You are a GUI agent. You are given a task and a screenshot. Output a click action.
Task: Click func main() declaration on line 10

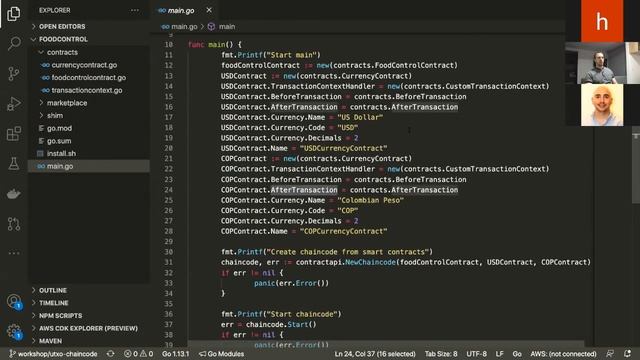click(x=215, y=44)
